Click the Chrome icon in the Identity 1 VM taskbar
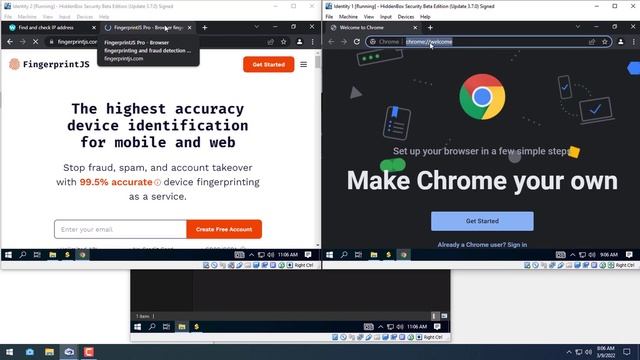Viewport: 640px width, 360px height. [404, 255]
